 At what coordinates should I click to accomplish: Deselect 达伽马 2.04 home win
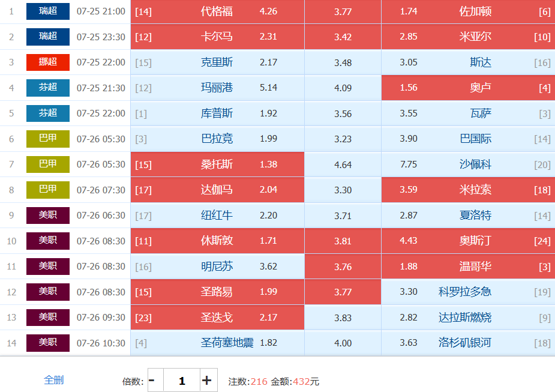tap(217, 190)
